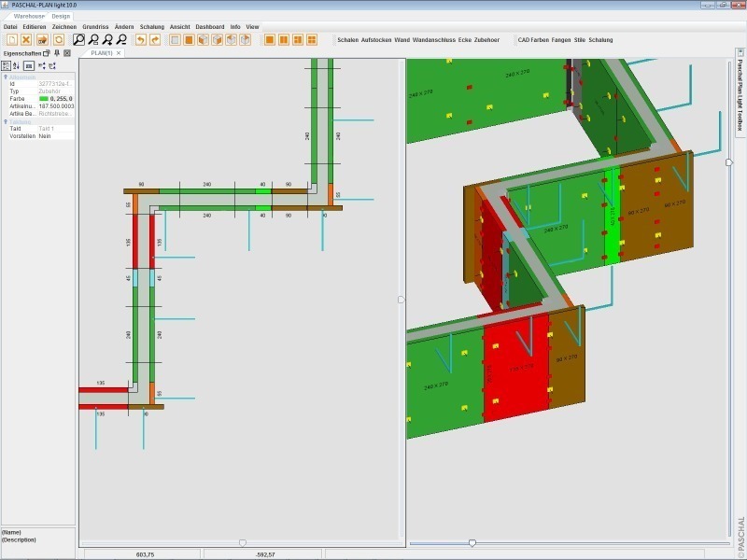Viewport: 747px width, 560px height.
Task: Switch to the Warehouse tab
Action: pyautogui.click(x=29, y=16)
